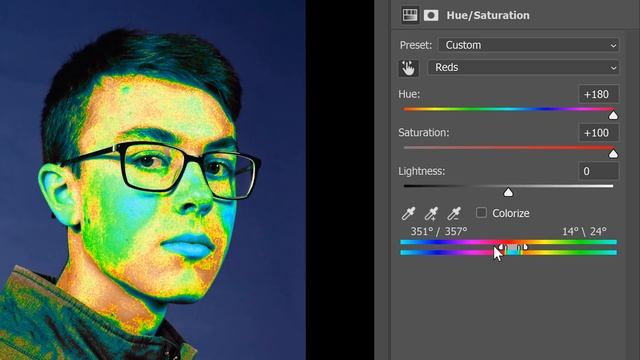Click the layer mask icon beside Hue/Saturation
640x360 pixels.
click(431, 16)
